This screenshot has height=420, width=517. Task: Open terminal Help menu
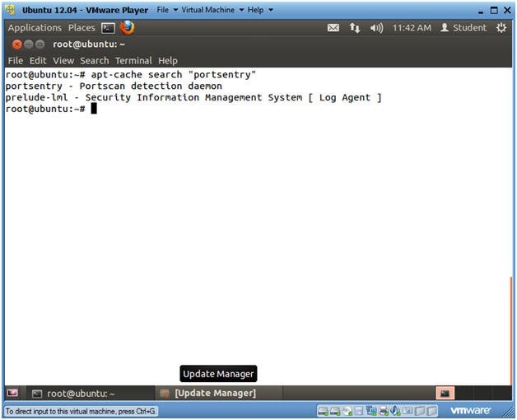point(168,61)
